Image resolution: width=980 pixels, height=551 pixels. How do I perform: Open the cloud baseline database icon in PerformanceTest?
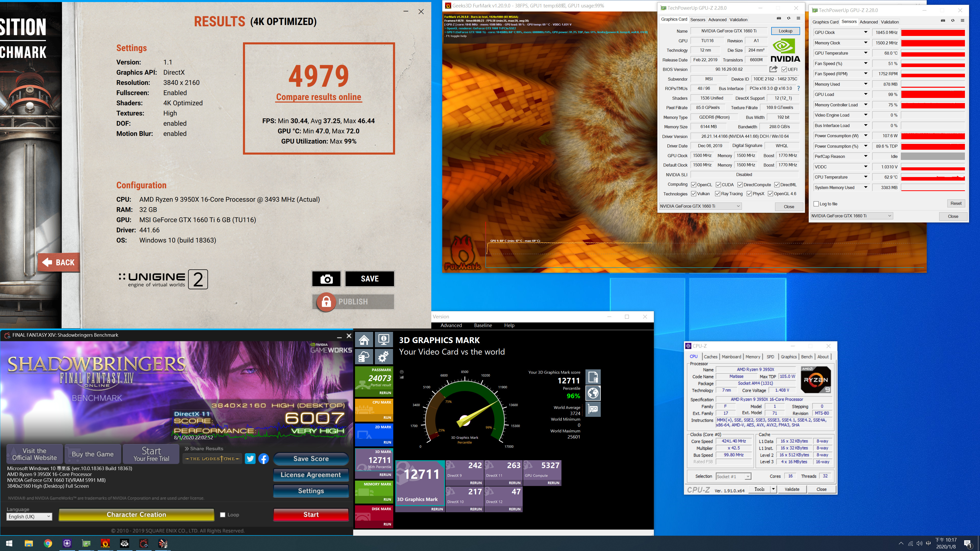[364, 357]
